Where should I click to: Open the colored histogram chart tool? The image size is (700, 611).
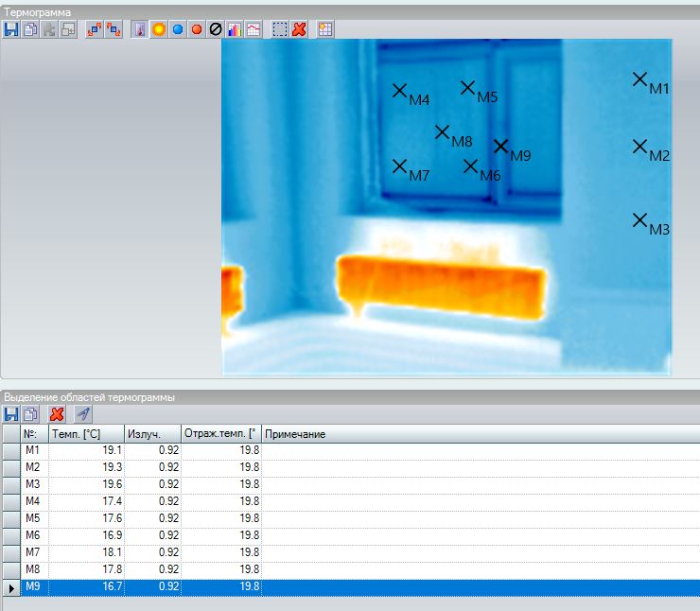[x=235, y=29]
